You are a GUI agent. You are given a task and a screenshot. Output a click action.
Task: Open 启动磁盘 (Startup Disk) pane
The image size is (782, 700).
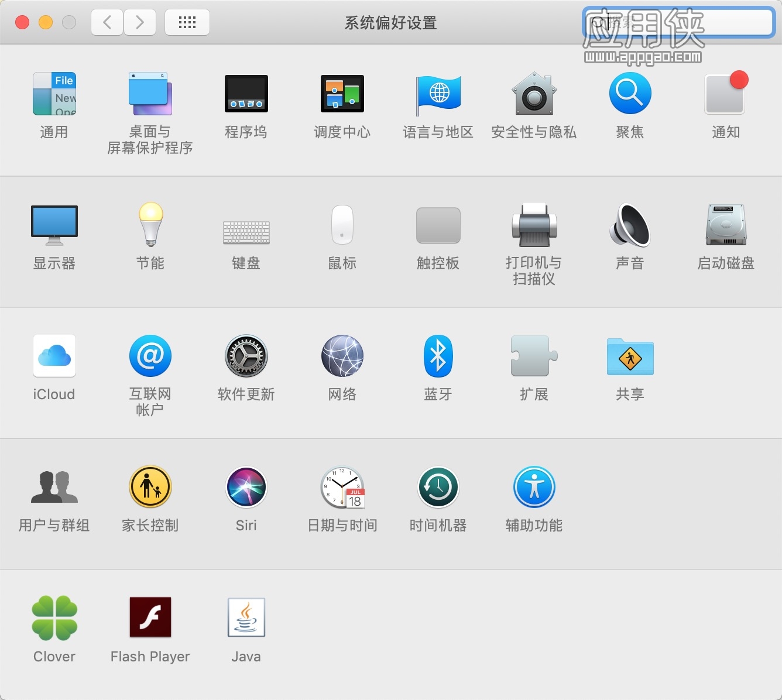click(x=726, y=225)
